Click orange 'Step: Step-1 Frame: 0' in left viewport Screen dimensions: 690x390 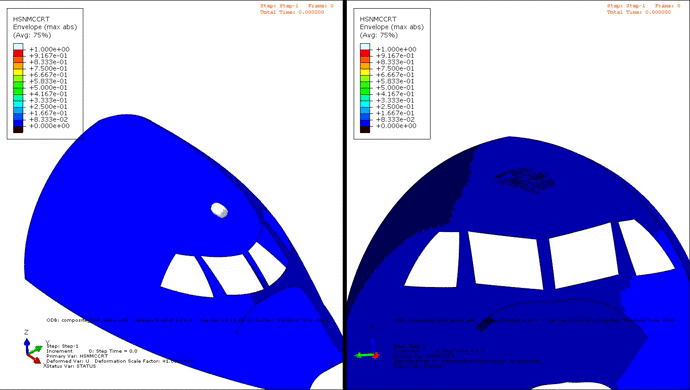click(x=297, y=6)
